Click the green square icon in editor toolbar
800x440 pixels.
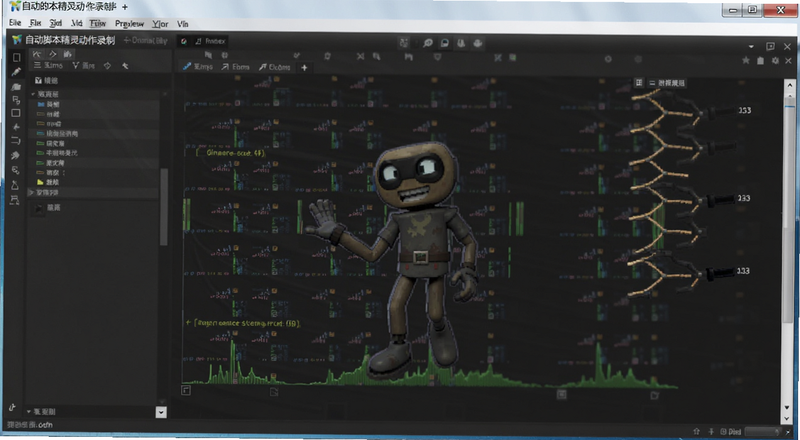pyautogui.click(x=512, y=58)
